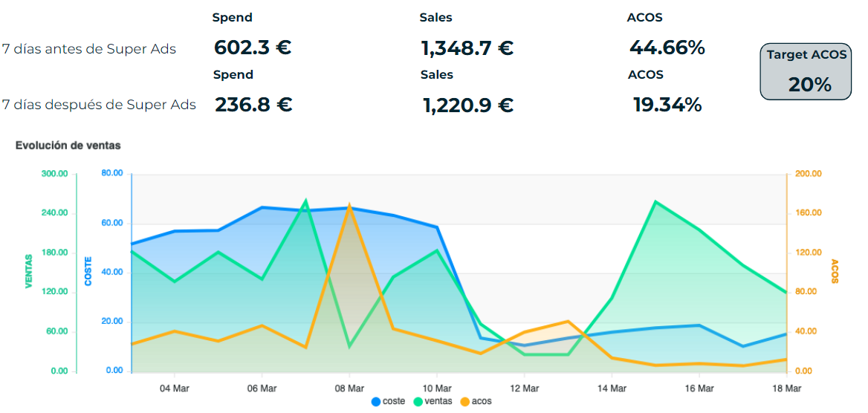Click the green ventas peak near 15 Mar
Screen dimensions: 868x413
pos(655,201)
